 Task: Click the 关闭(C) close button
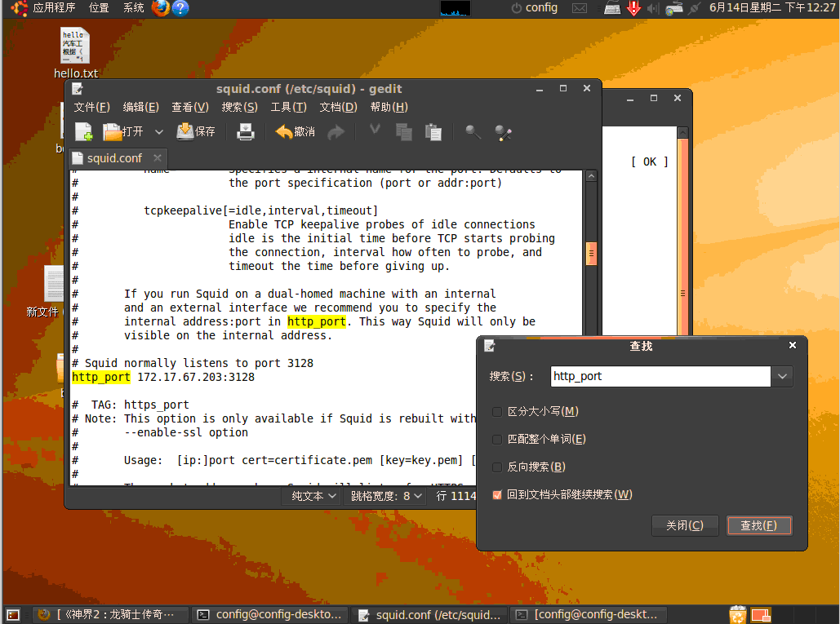[685, 525]
